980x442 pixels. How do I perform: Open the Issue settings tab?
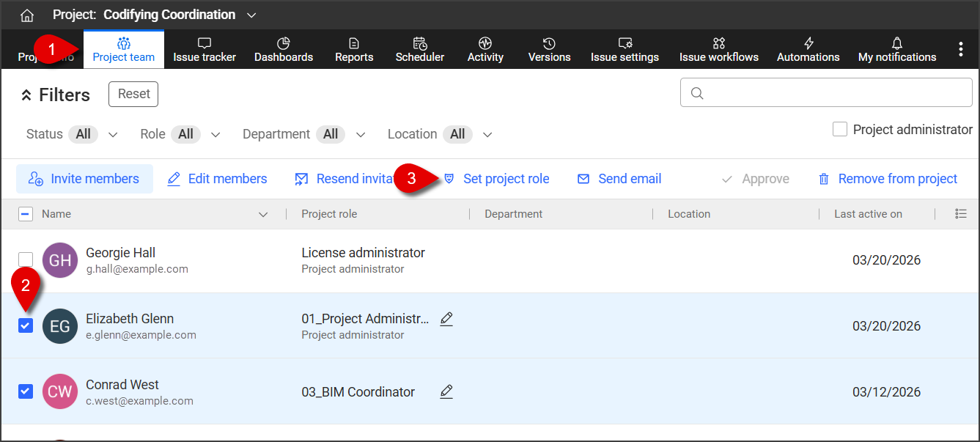[625, 50]
